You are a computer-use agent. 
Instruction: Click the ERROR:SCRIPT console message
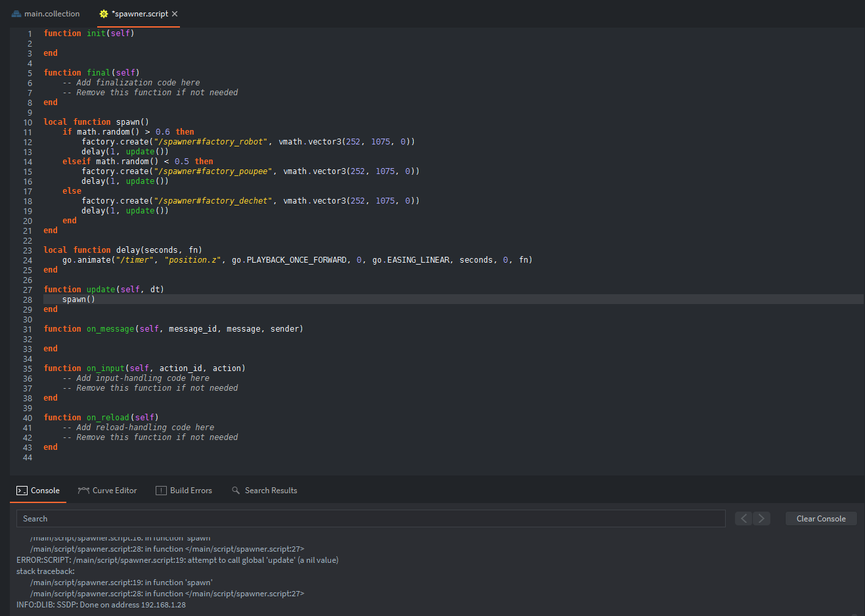coord(177,560)
